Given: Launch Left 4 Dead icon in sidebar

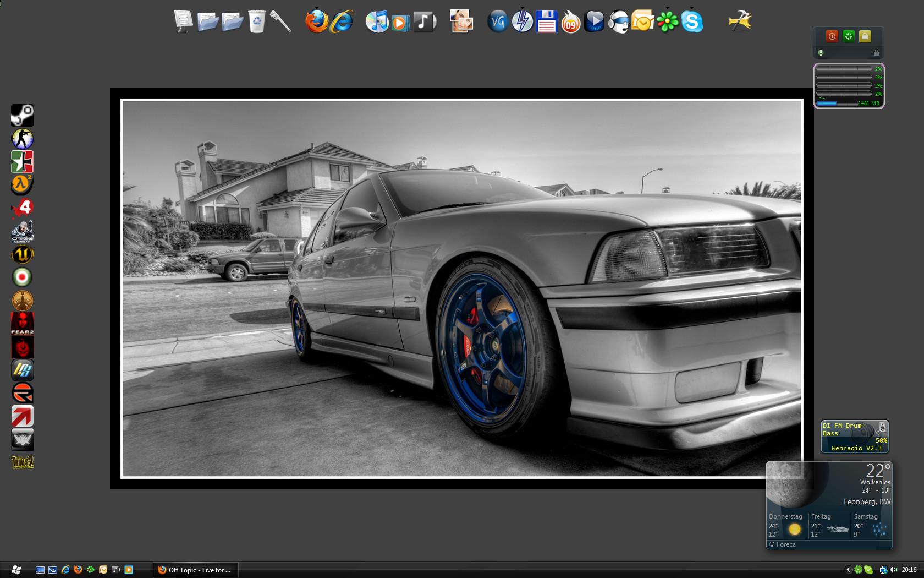Looking at the screenshot, I should pos(23,208).
